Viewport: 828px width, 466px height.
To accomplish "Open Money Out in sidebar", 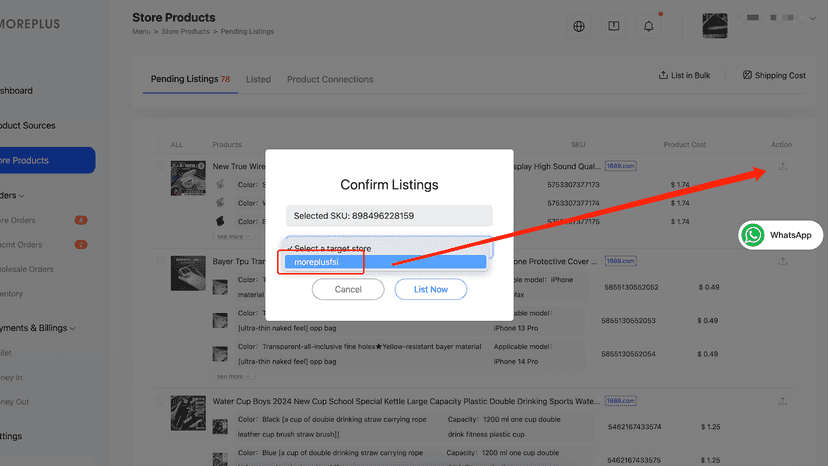I will (x=14, y=402).
